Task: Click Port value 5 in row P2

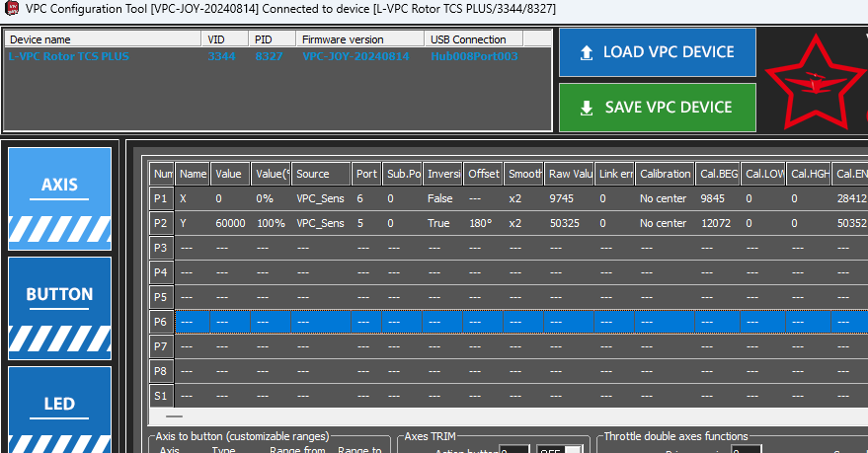Action: point(359,223)
